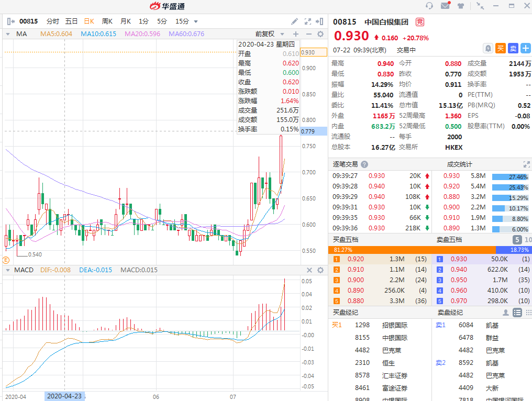This screenshot has width=532, height=401.
Task: Select the 周K weekly chart tab
Action: pos(107,21)
